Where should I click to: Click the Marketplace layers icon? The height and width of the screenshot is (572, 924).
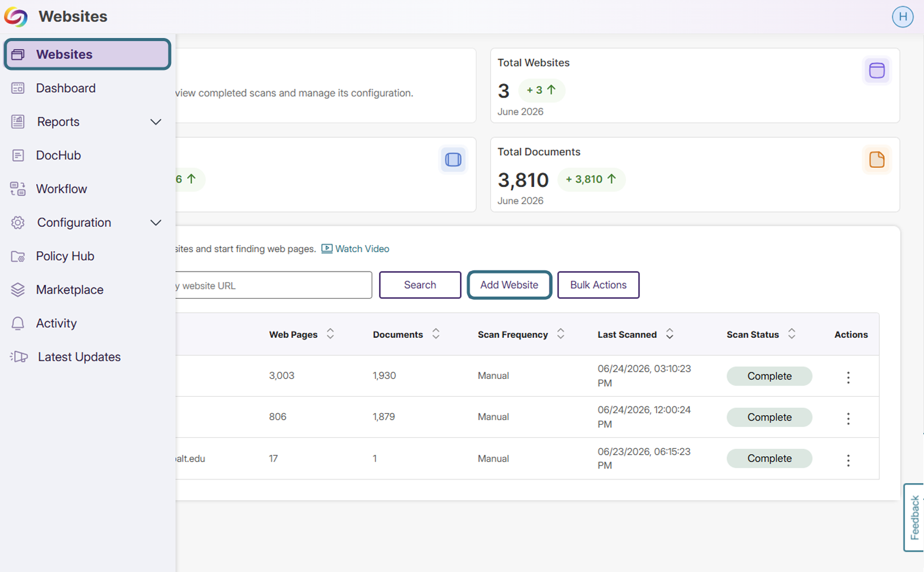[x=18, y=289]
